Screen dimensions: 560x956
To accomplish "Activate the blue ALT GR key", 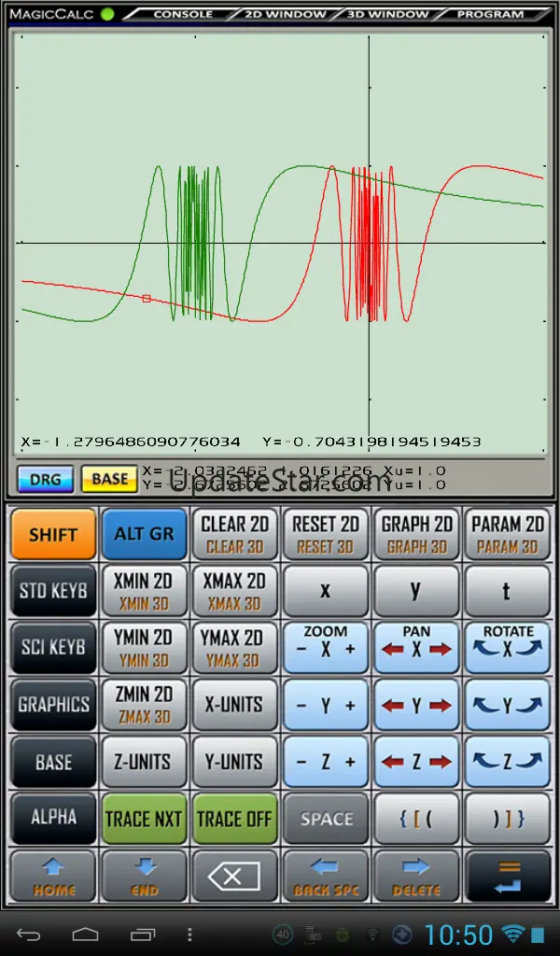I will [x=145, y=534].
